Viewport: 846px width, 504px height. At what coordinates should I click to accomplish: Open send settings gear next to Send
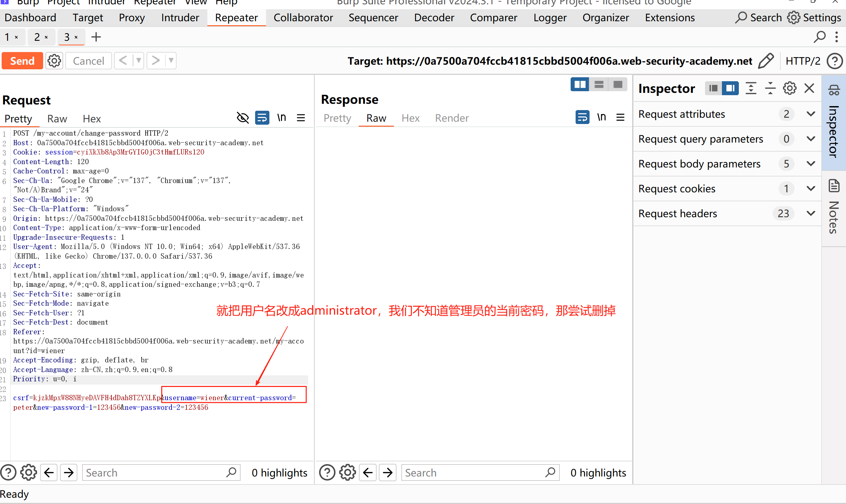(x=54, y=61)
